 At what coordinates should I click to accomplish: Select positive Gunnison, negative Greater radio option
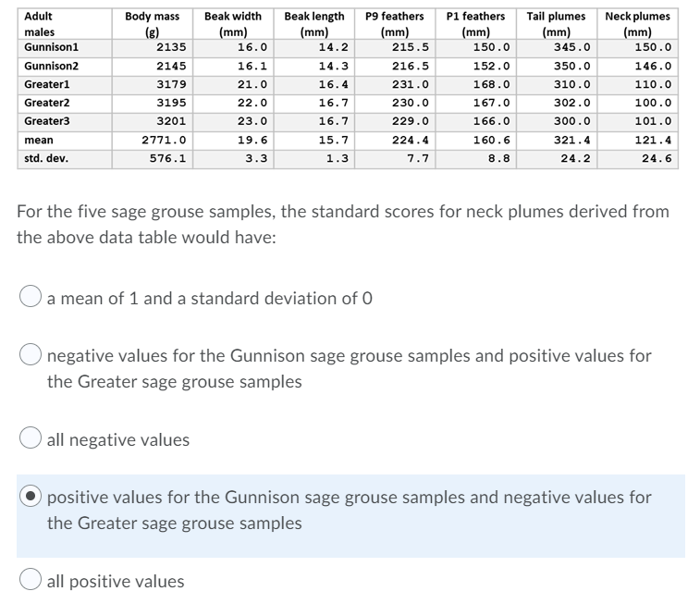pyautogui.click(x=31, y=497)
